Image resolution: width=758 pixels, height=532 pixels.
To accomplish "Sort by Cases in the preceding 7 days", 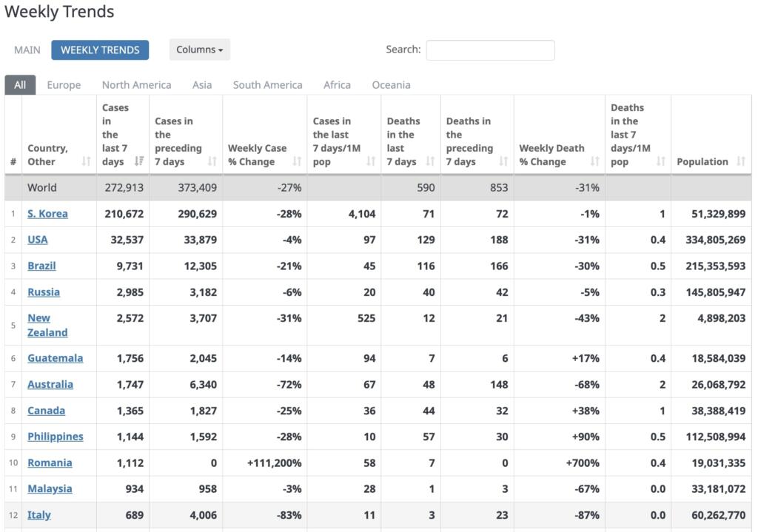I will point(212,161).
